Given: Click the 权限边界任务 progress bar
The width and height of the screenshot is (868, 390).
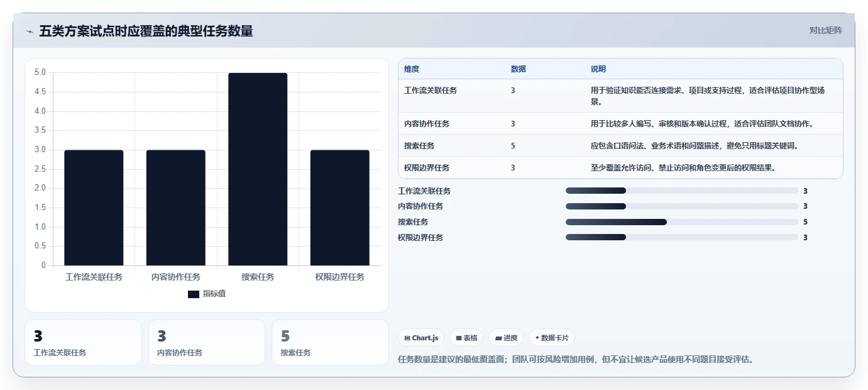Looking at the screenshot, I should point(682,237).
